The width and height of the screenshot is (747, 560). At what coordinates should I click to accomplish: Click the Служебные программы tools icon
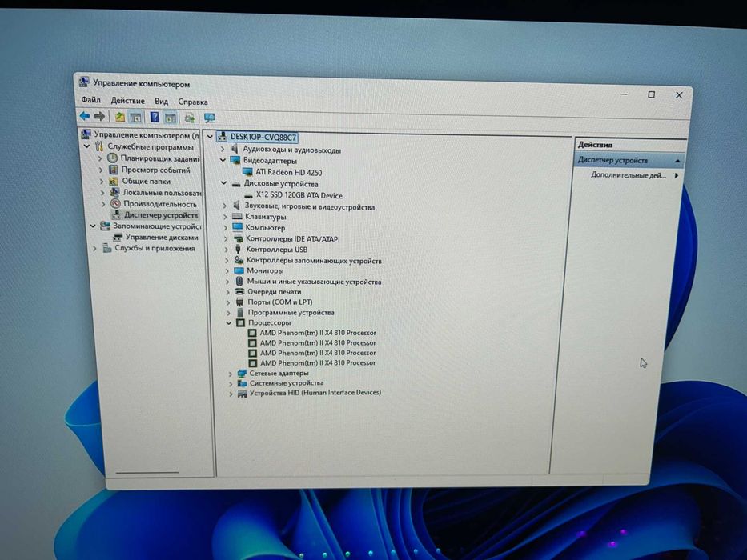pyautogui.click(x=99, y=146)
